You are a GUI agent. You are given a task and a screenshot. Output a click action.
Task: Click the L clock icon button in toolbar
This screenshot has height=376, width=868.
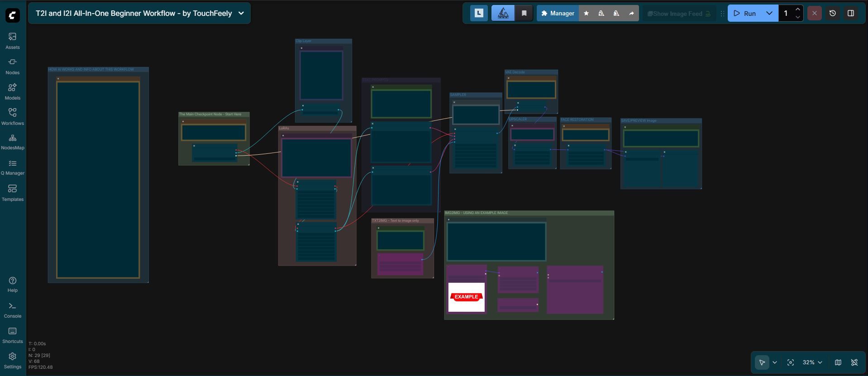coord(479,14)
